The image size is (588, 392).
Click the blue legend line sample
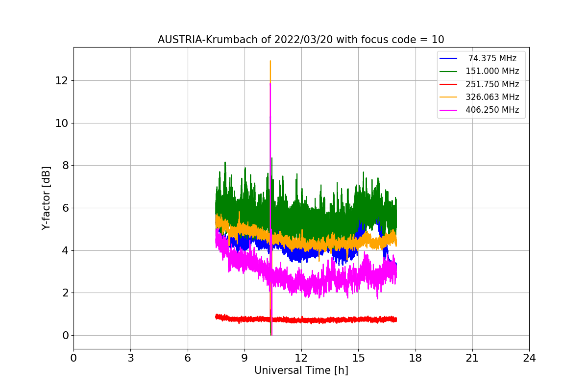[x=448, y=58]
